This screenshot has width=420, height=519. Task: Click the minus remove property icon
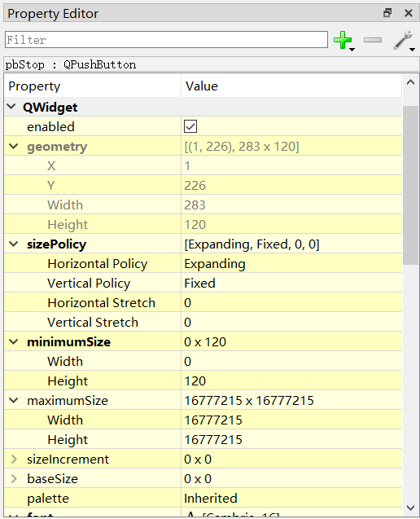pos(373,40)
